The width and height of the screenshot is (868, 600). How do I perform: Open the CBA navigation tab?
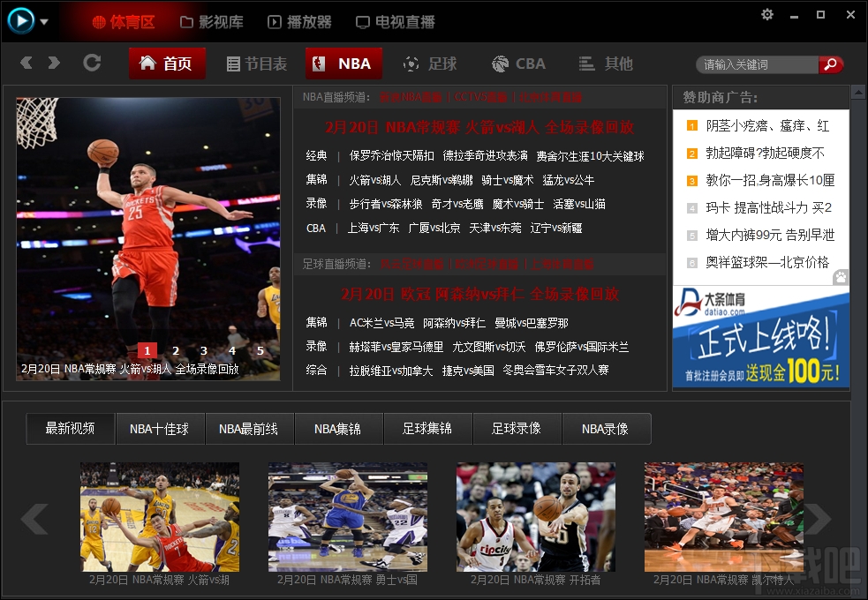[x=518, y=64]
